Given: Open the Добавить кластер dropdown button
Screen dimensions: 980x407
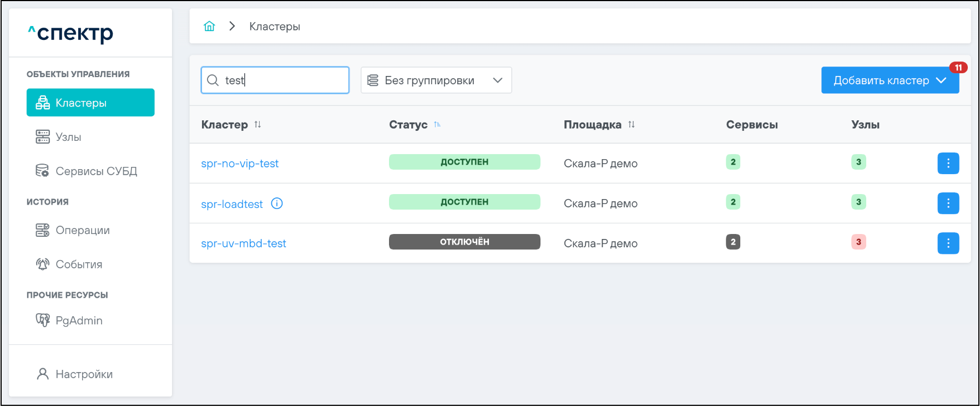Looking at the screenshot, I should [890, 80].
